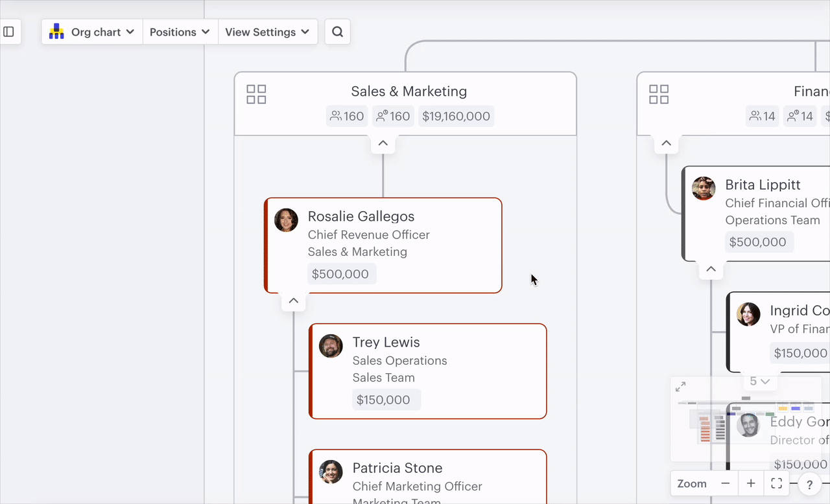The height and width of the screenshot is (504, 830).
Task: Expand the minimap to full size
Action: click(x=680, y=386)
